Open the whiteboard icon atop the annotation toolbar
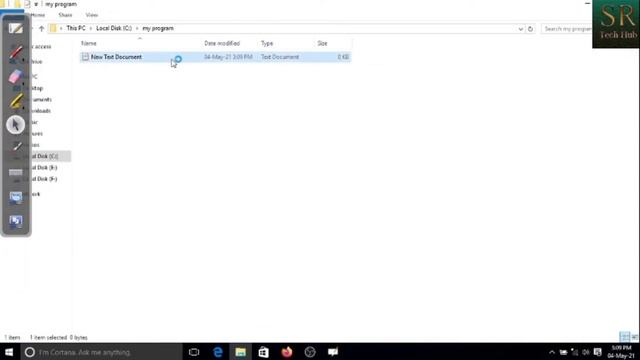640x360 pixels. [x=16, y=29]
